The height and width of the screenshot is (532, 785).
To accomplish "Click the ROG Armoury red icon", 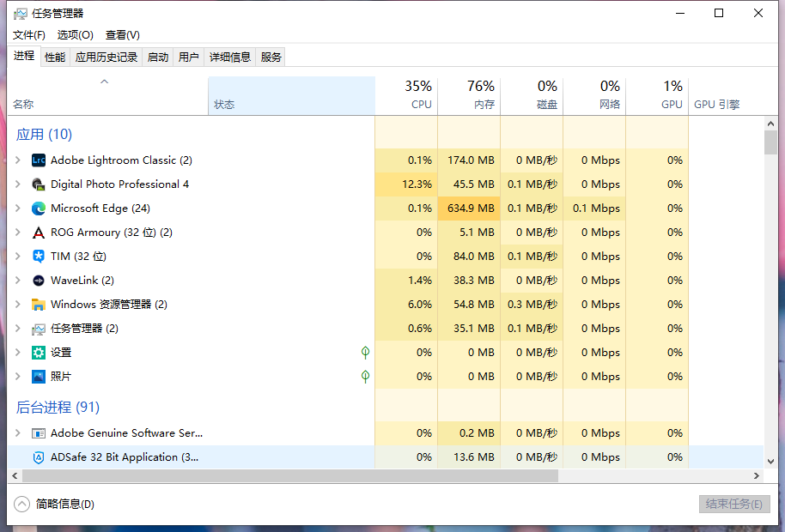I will point(39,233).
